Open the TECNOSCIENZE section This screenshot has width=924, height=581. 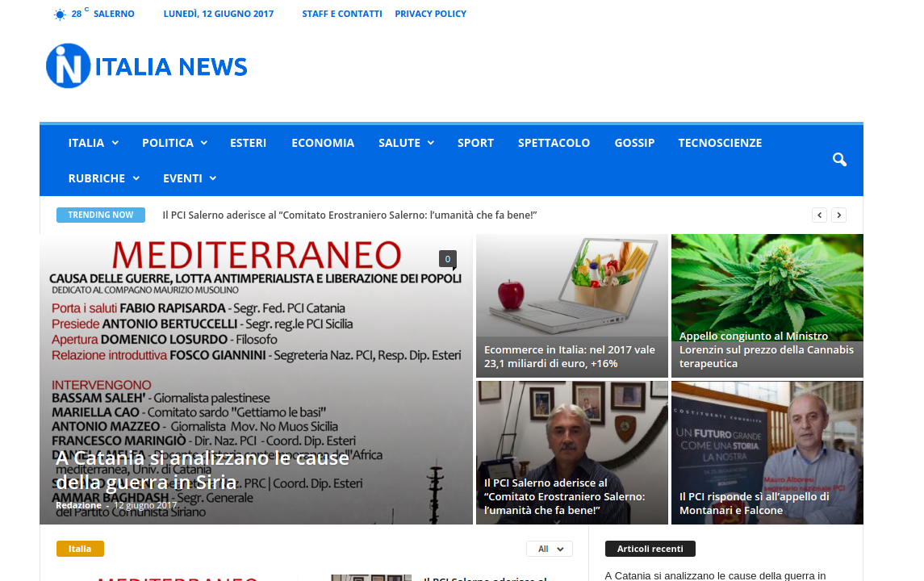tap(720, 143)
